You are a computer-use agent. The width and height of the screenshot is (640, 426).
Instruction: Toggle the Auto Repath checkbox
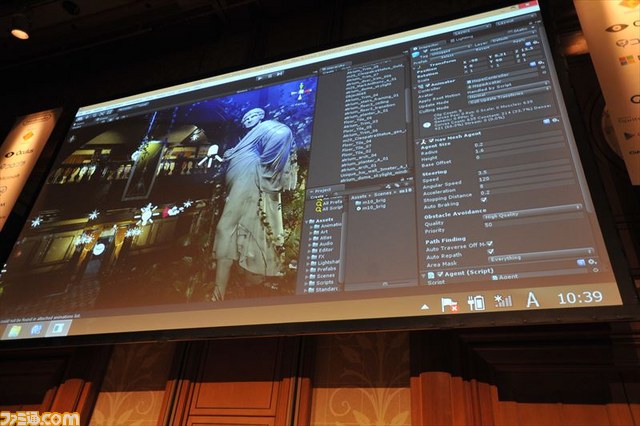(491, 251)
